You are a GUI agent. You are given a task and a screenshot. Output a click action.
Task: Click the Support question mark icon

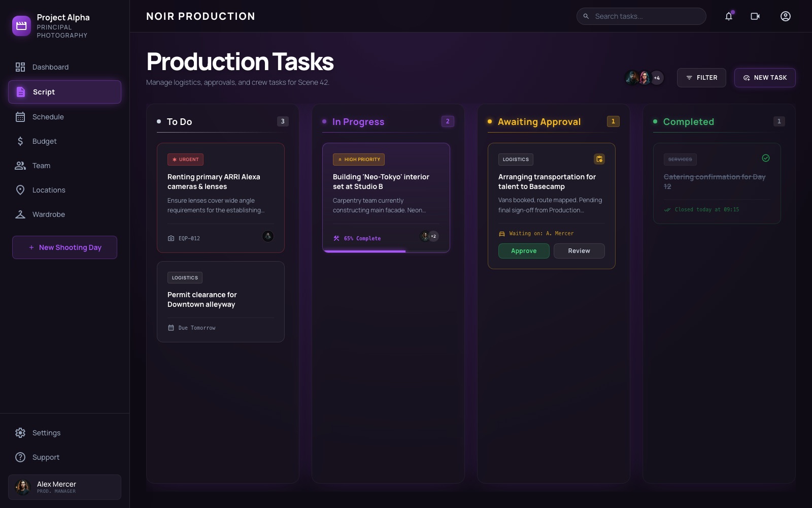(20, 457)
